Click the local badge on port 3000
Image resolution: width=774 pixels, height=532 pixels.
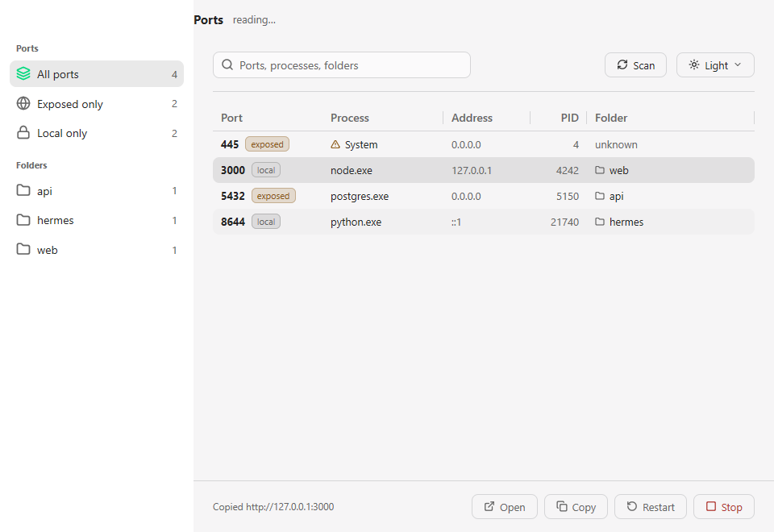click(x=266, y=170)
